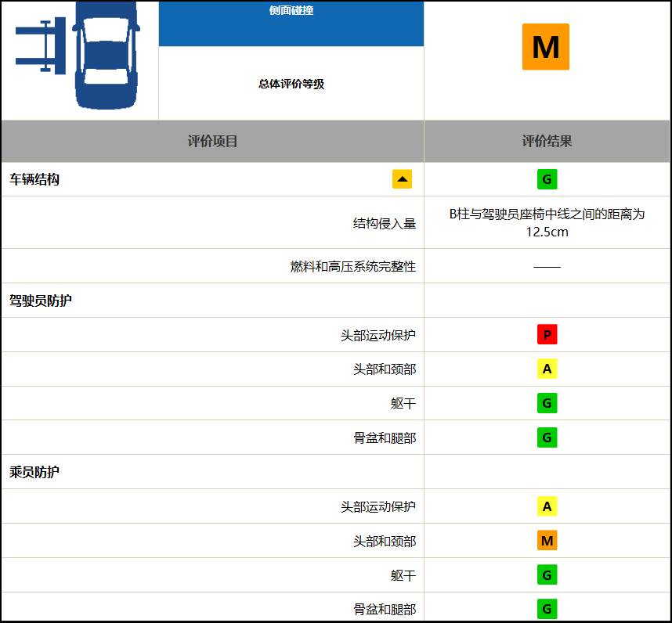Select passenger 头部和颈部 label
672x623 pixels.
pyautogui.click(x=385, y=542)
